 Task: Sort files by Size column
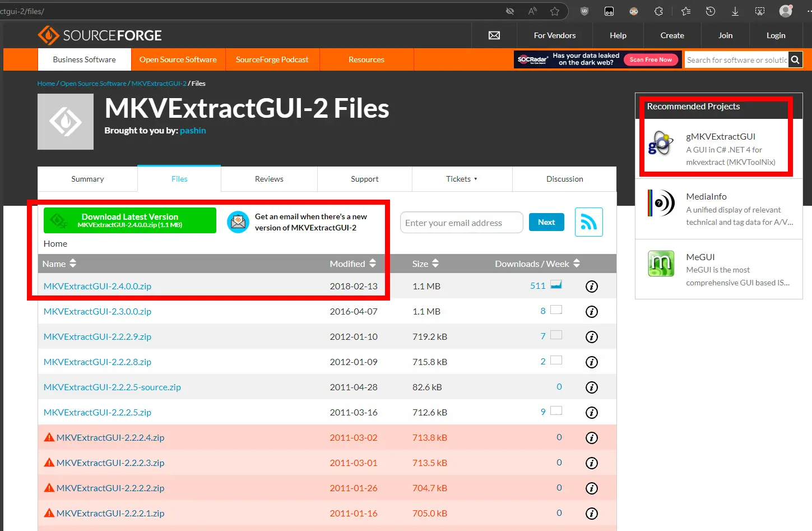[426, 264]
